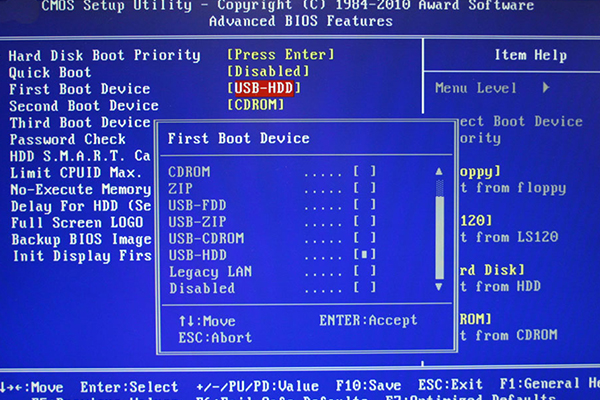Click Enter:Select in bottom bar
600x400 pixels.
pyautogui.click(x=129, y=387)
